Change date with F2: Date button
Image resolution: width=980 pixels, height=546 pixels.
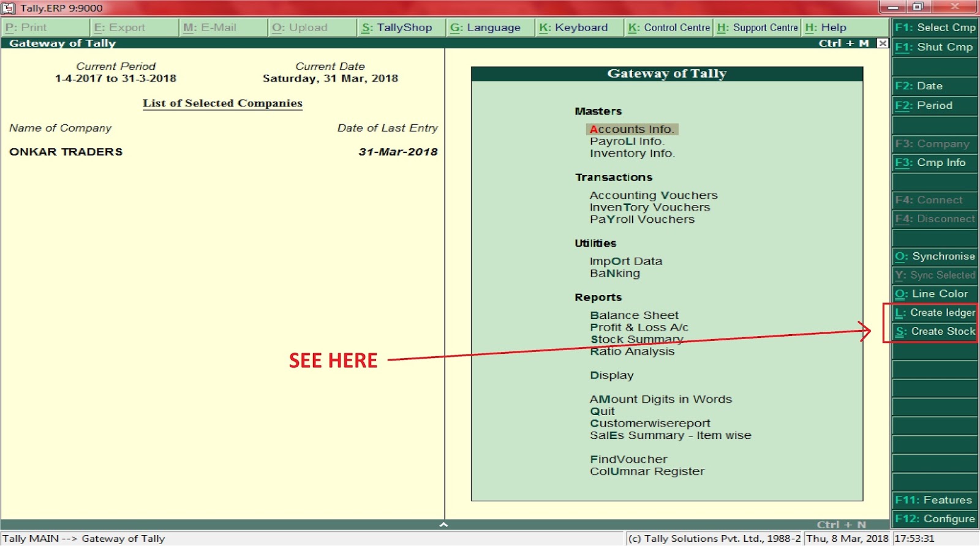coord(935,86)
